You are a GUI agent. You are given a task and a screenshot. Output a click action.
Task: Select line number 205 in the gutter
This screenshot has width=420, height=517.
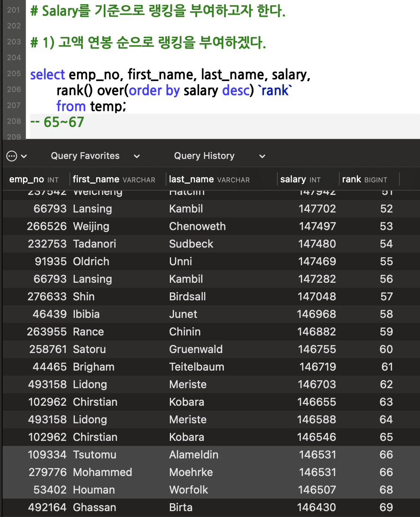pyautogui.click(x=14, y=73)
